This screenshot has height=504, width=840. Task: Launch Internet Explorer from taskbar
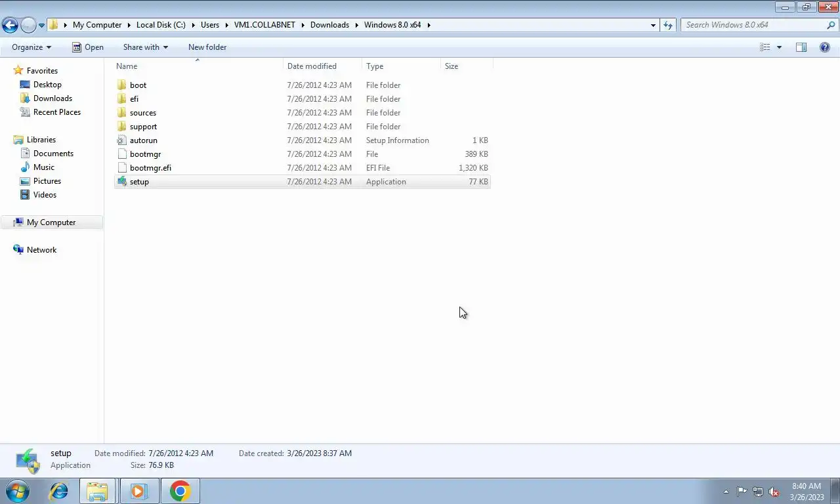click(x=59, y=491)
